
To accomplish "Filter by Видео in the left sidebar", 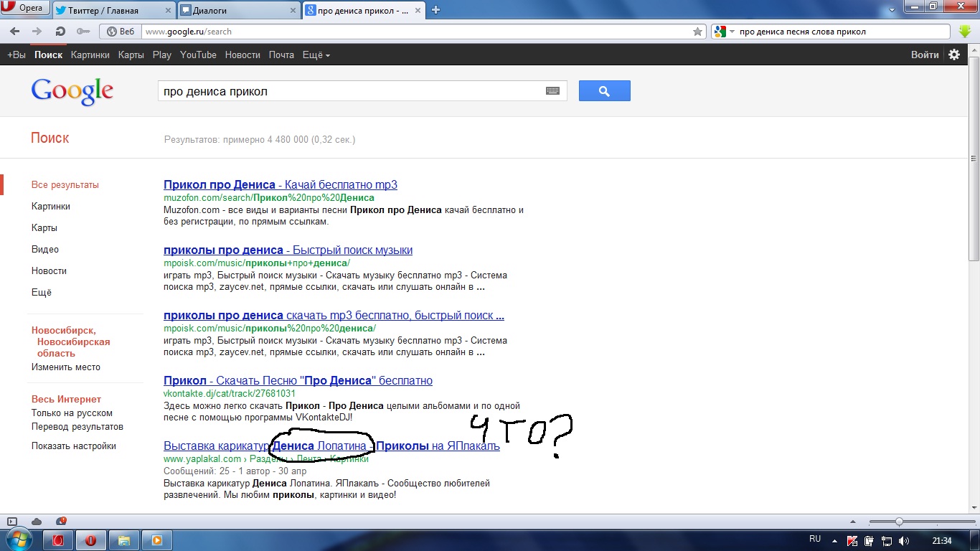I will pos(45,249).
